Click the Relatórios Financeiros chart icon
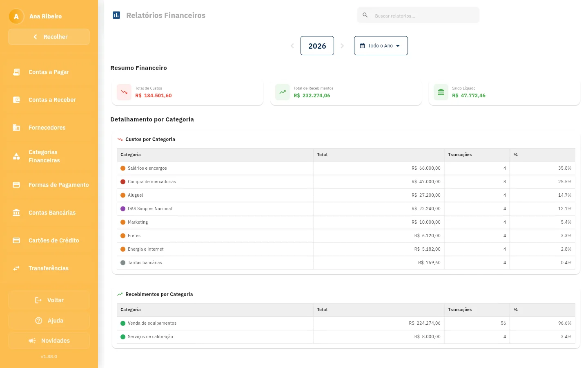Image resolution: width=588 pixels, height=368 pixels. click(116, 15)
